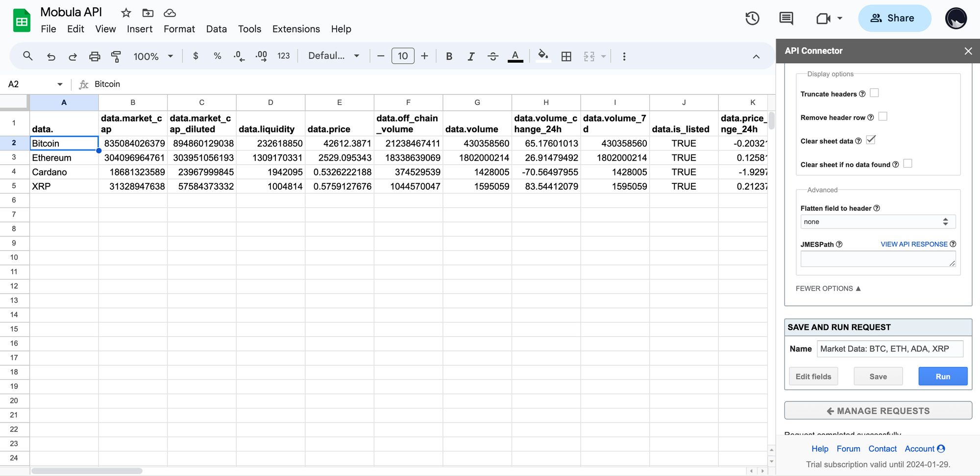Enable the Remove header row checkbox

[x=883, y=116]
